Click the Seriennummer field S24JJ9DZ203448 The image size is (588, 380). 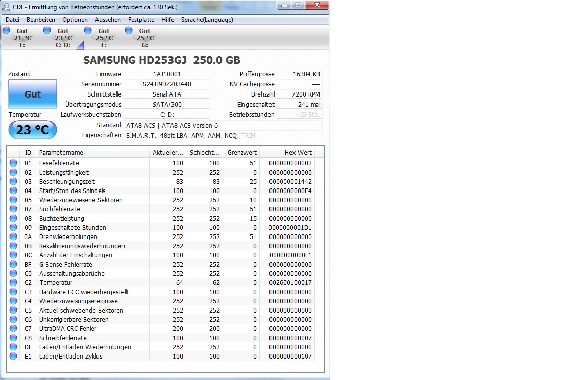[x=167, y=84]
